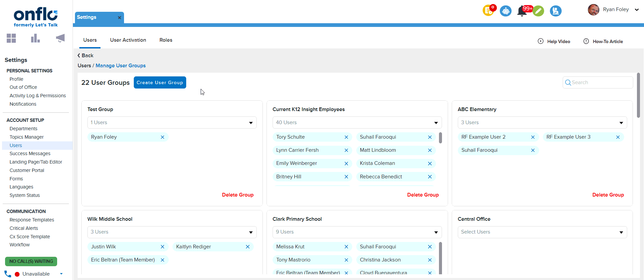
Task: Remove Tory Schulte from K12 Insight Employees
Action: (x=346, y=137)
